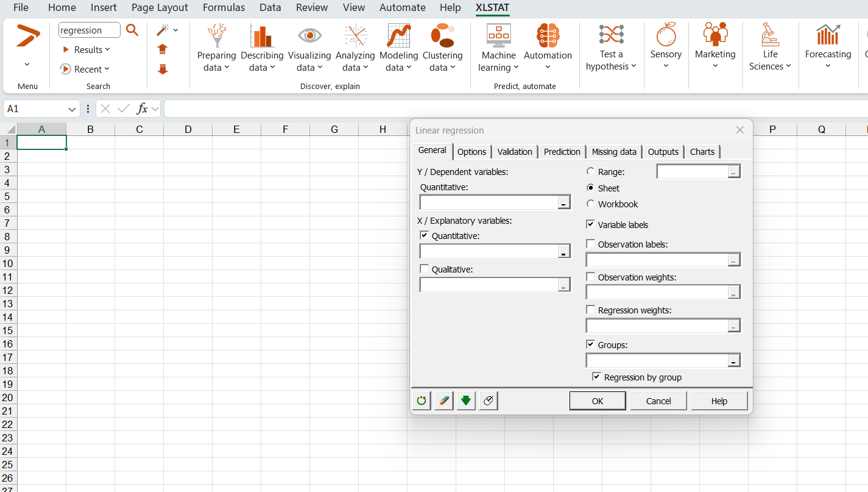Toggle Variable labels checkbox
The height and width of the screenshot is (492, 868).
(590, 224)
